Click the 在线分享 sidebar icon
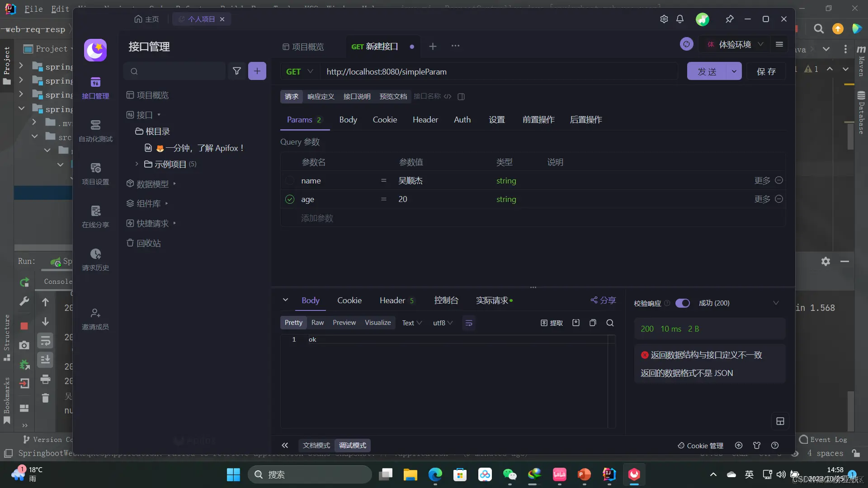The image size is (868, 488). point(95,216)
